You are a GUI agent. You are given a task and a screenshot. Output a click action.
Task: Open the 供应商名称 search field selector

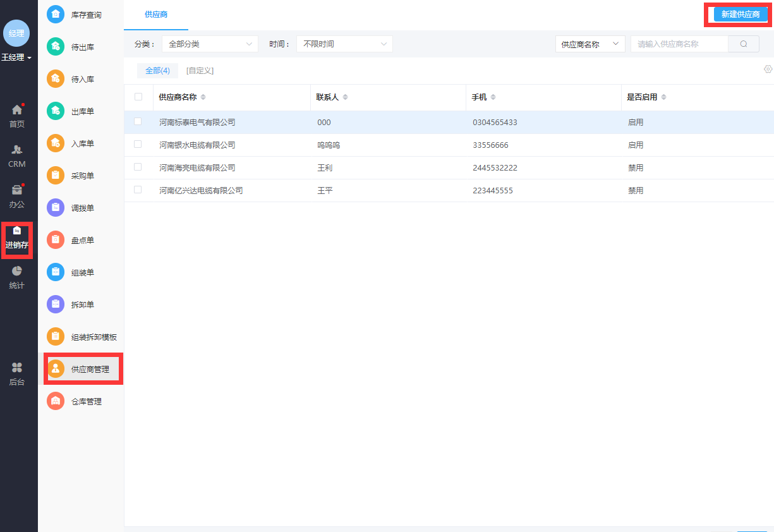[590, 44]
